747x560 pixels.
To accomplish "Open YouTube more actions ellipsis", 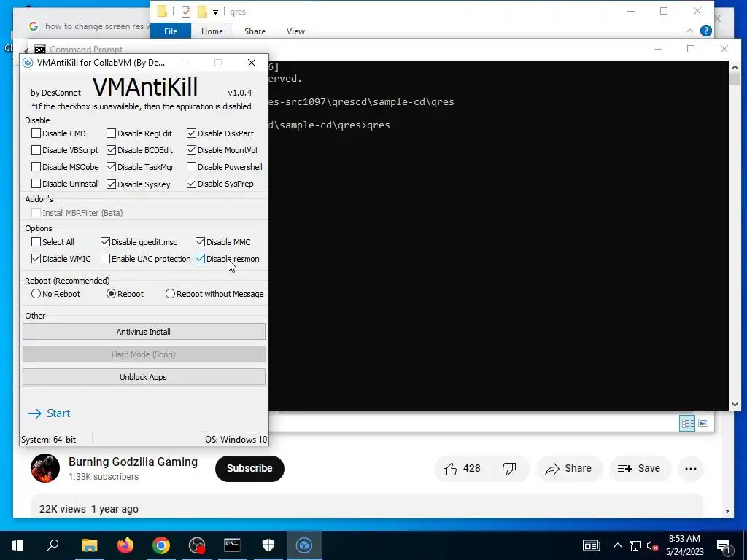I will click(690, 469).
